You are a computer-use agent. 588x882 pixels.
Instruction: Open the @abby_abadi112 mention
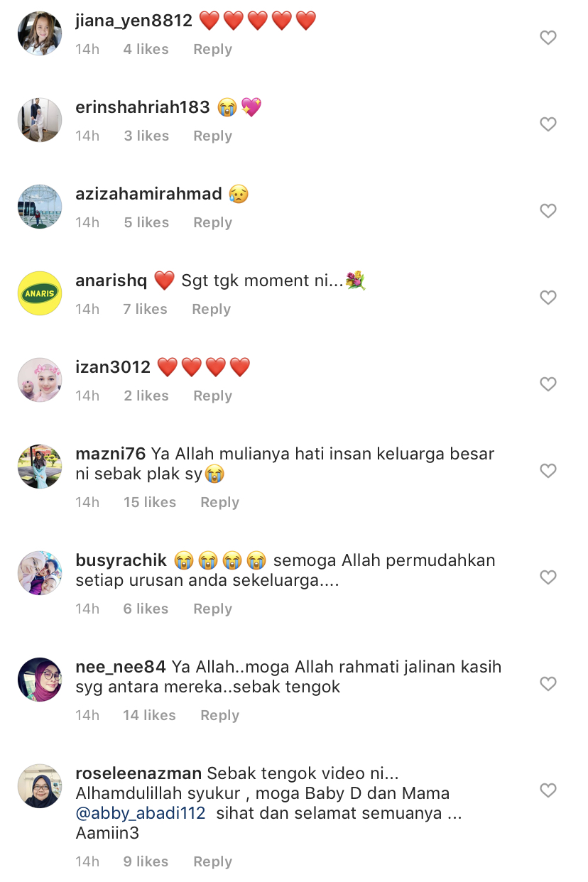click(141, 813)
